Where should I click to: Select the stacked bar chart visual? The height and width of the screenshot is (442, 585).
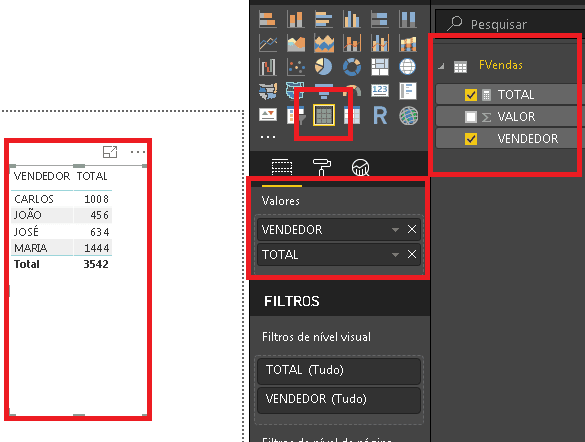point(268,19)
